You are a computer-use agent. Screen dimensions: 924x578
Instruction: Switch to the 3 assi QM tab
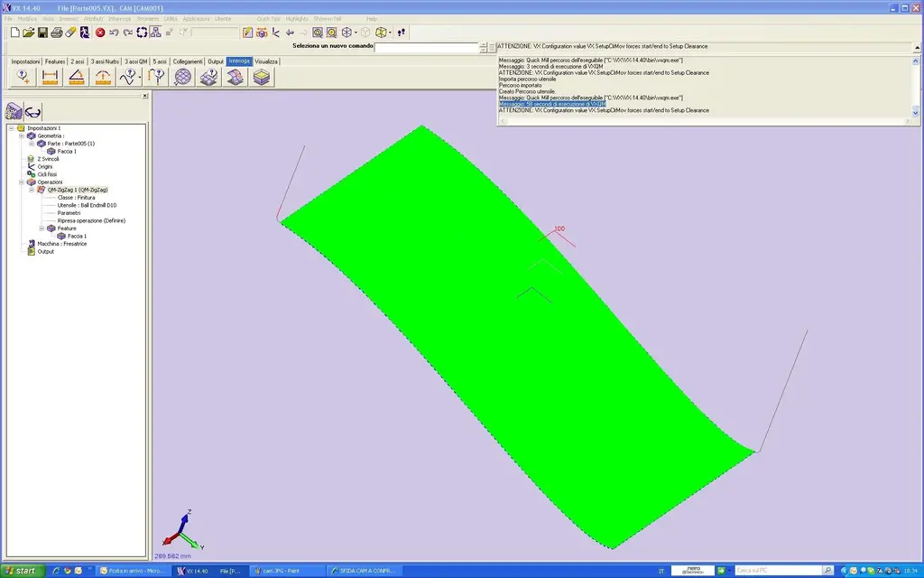136,61
